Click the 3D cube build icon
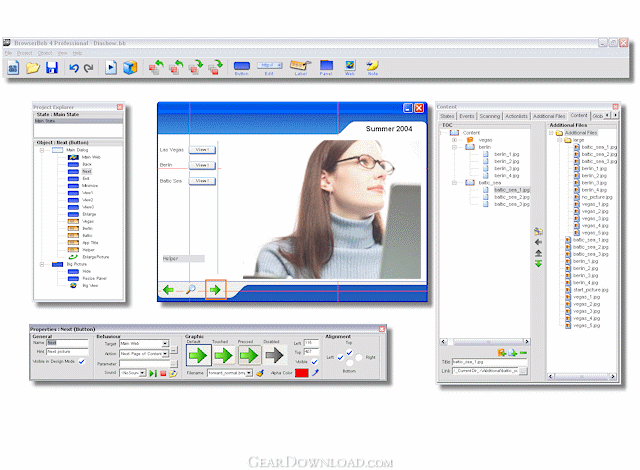This screenshot has height=470, width=640. point(130,68)
